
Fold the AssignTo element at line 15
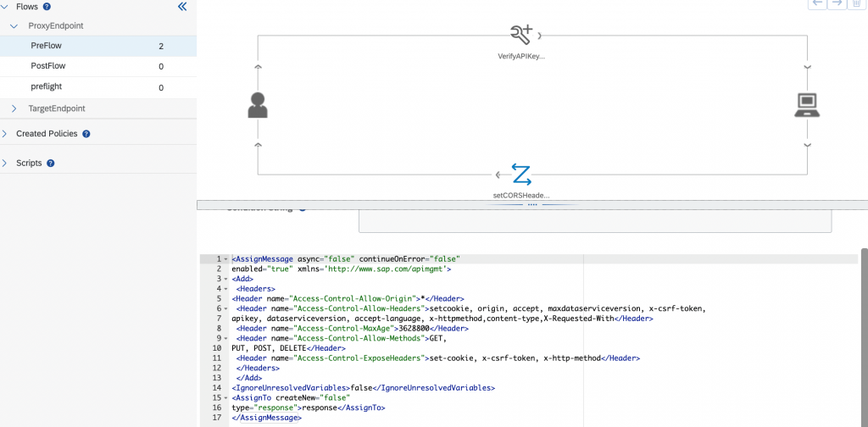(x=225, y=398)
